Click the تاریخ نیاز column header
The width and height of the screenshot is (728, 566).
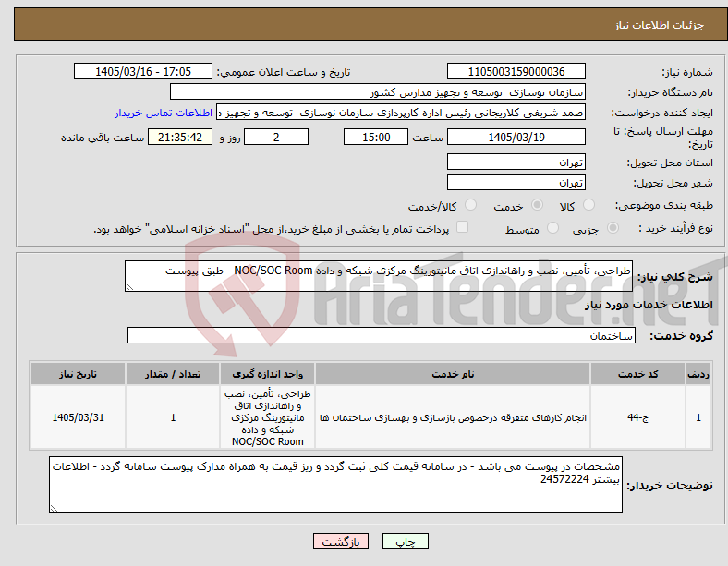tap(78, 374)
